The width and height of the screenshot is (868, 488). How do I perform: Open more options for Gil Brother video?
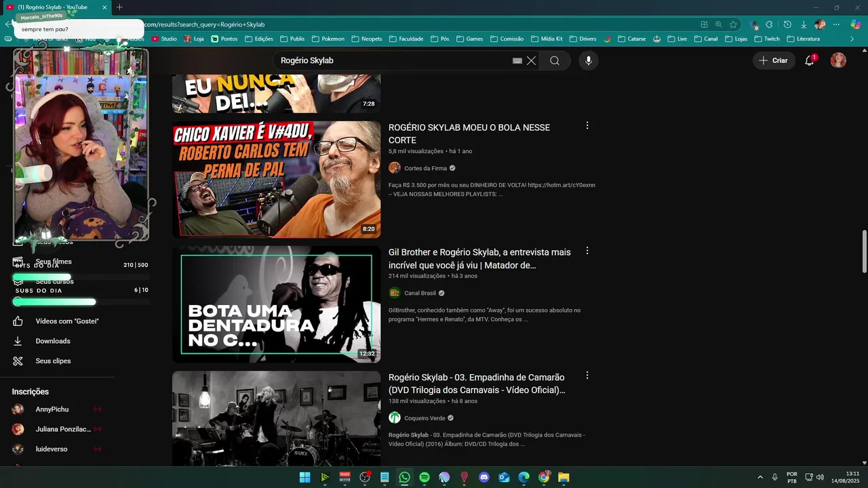tap(587, 251)
